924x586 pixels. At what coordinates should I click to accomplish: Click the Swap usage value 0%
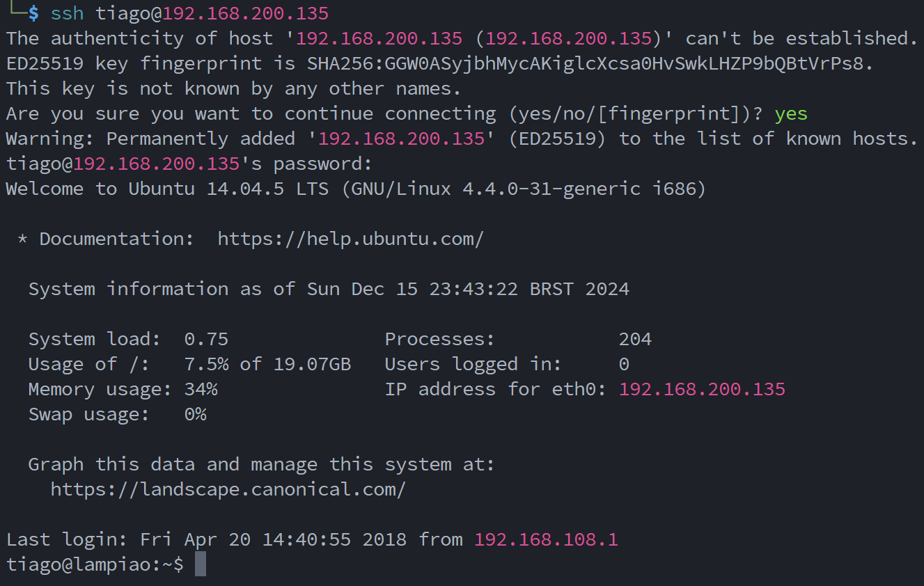(x=195, y=414)
